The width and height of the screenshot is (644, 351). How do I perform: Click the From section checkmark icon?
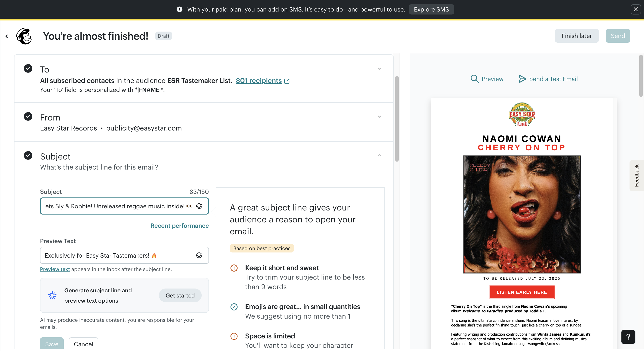[x=28, y=116]
